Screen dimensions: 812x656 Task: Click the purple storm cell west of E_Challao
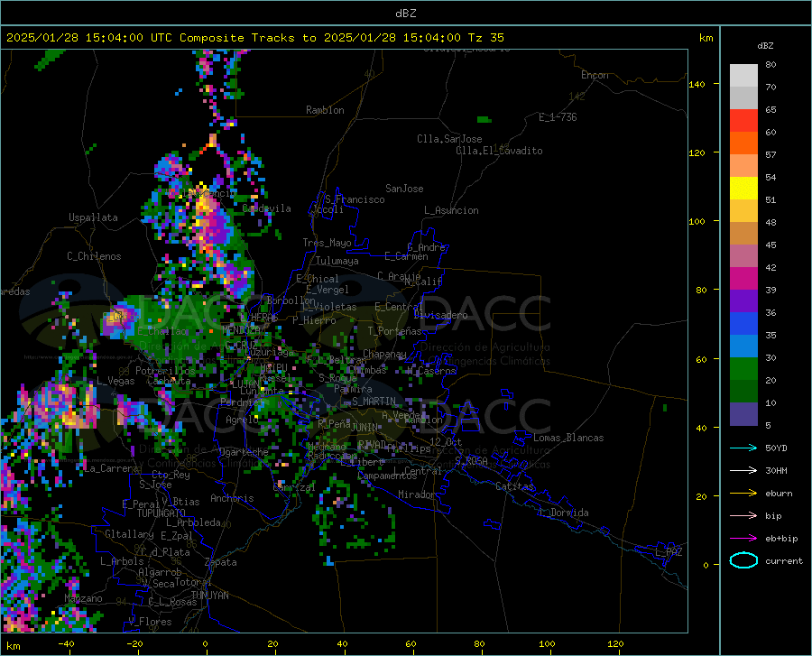click(x=118, y=319)
